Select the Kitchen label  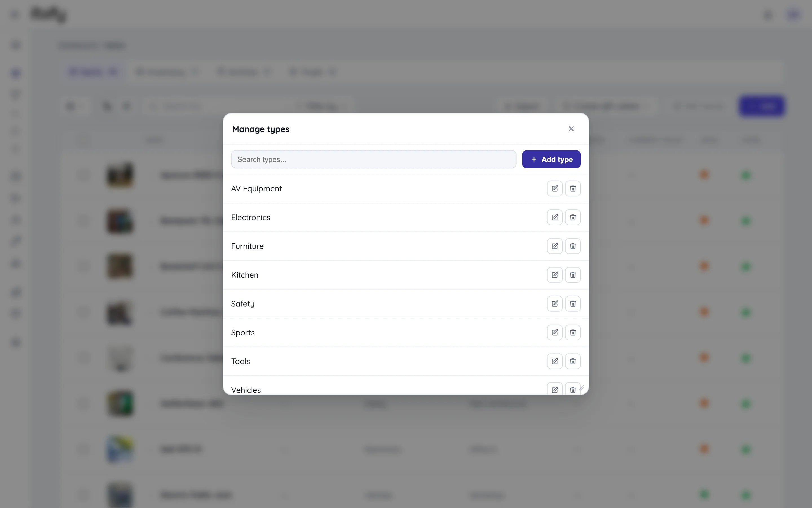coord(245,275)
